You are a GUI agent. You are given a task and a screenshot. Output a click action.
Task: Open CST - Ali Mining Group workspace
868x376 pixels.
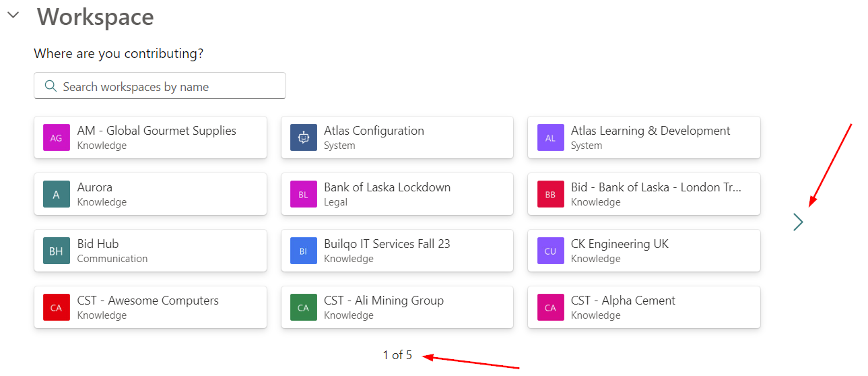click(x=397, y=307)
